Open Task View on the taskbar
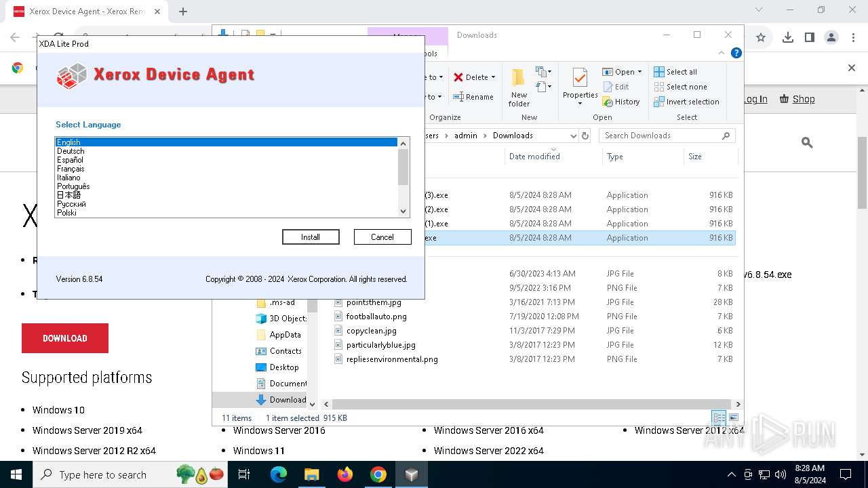Screen dimensions: 868x488 coord(244,474)
